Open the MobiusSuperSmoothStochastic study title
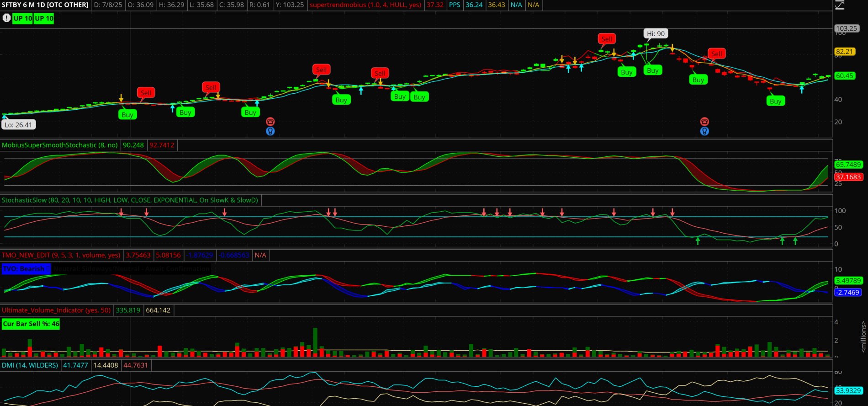 [60, 145]
